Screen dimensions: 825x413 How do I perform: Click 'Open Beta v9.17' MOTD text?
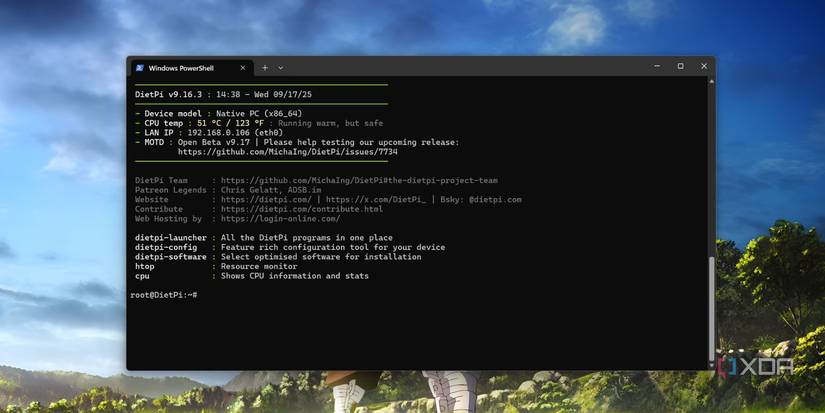[x=216, y=143]
